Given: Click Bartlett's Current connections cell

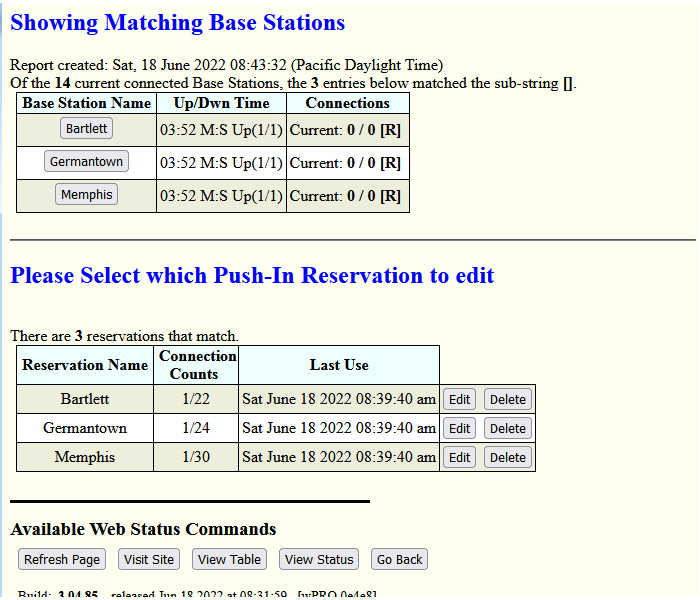Looking at the screenshot, I should coord(347,130).
